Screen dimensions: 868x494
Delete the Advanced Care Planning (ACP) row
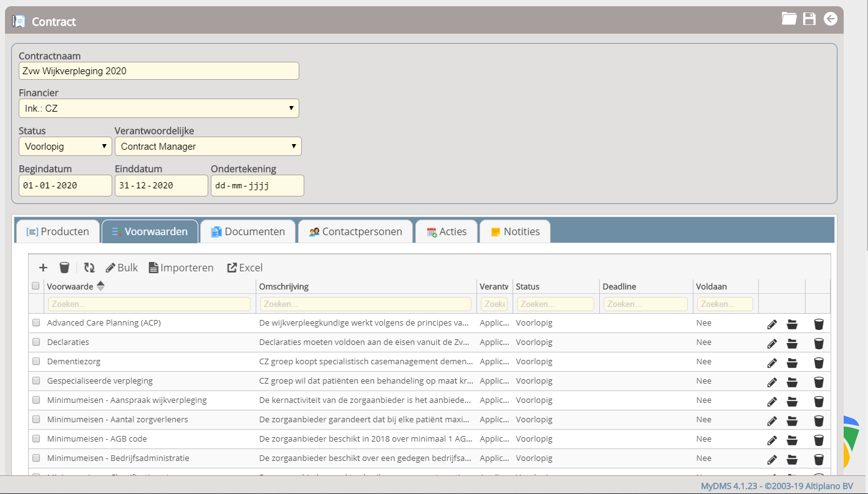click(819, 324)
